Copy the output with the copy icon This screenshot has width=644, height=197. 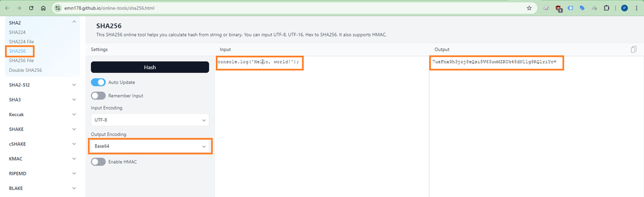(634, 49)
